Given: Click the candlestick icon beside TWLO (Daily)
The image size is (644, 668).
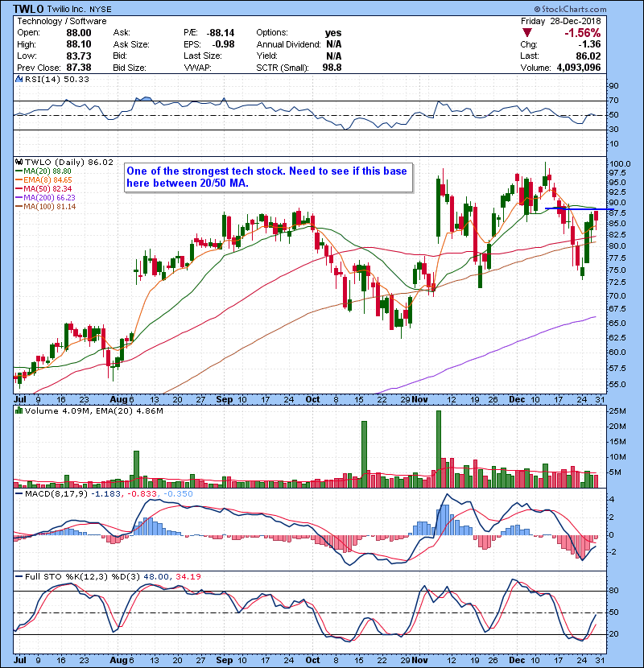Looking at the screenshot, I should click(x=19, y=163).
